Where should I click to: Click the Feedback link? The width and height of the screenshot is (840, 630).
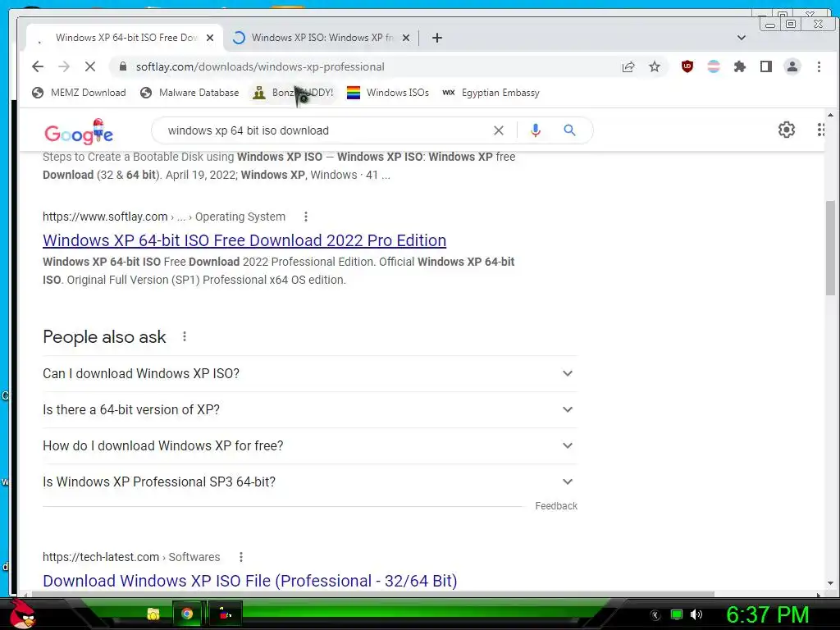tap(556, 505)
